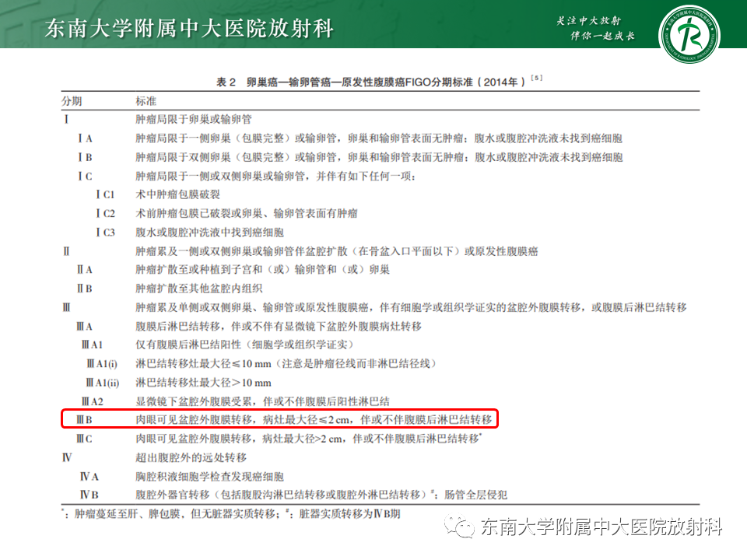Select the stage Ⅰ row label
This screenshot has width=747, height=560.
click(66, 119)
